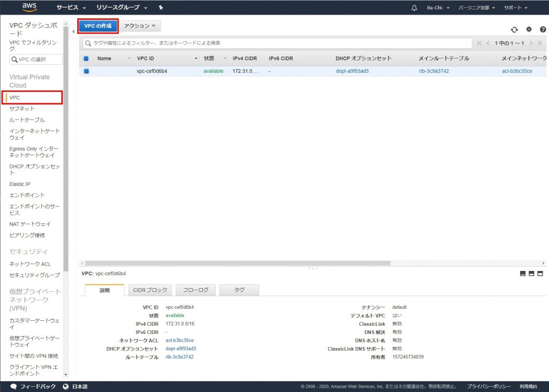
Task: Toggle the select-all checkbox in table header
Action: tap(86, 58)
